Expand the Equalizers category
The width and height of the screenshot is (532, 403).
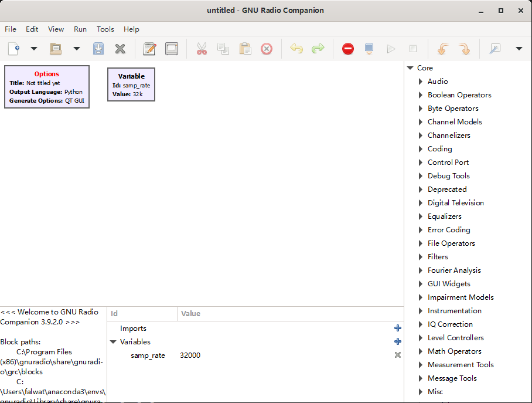(x=420, y=216)
